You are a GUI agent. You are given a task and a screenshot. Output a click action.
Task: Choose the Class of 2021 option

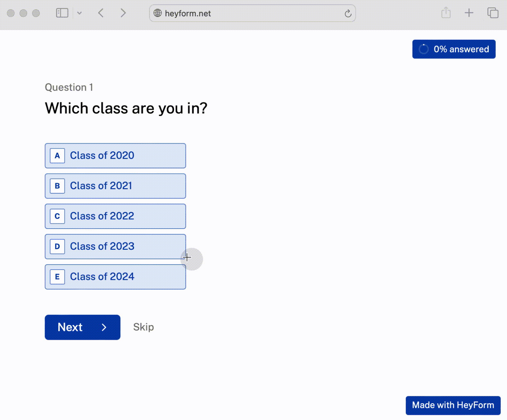tap(115, 186)
